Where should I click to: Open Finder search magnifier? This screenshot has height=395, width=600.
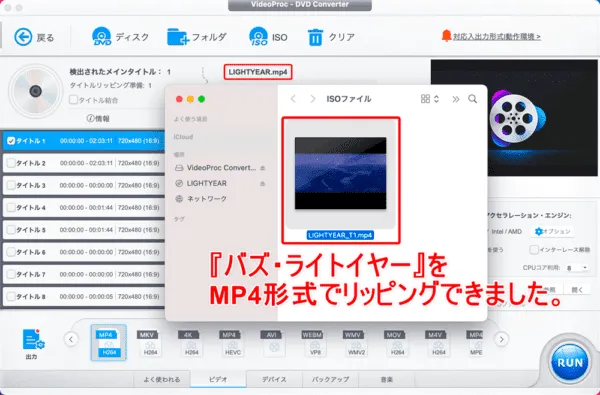tap(473, 99)
